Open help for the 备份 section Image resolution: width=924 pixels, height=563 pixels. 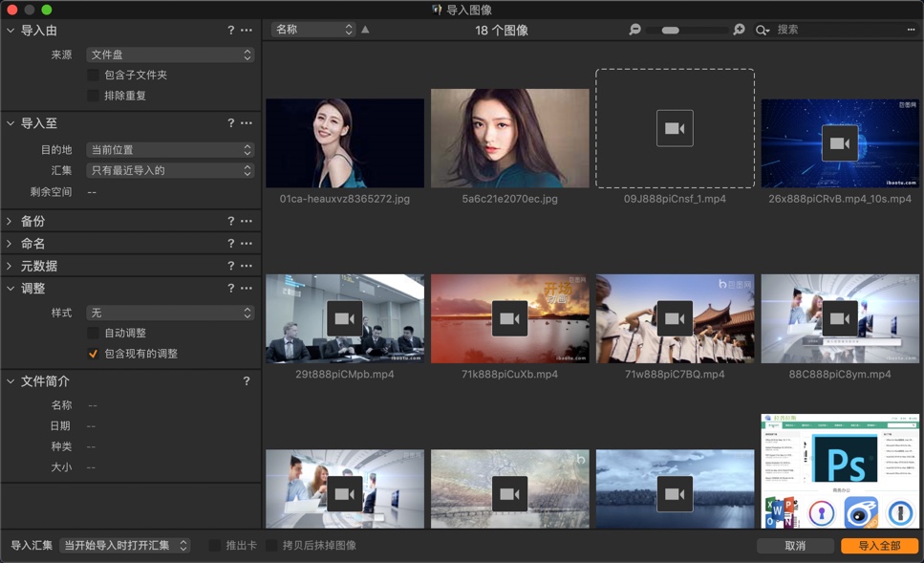pos(231,221)
